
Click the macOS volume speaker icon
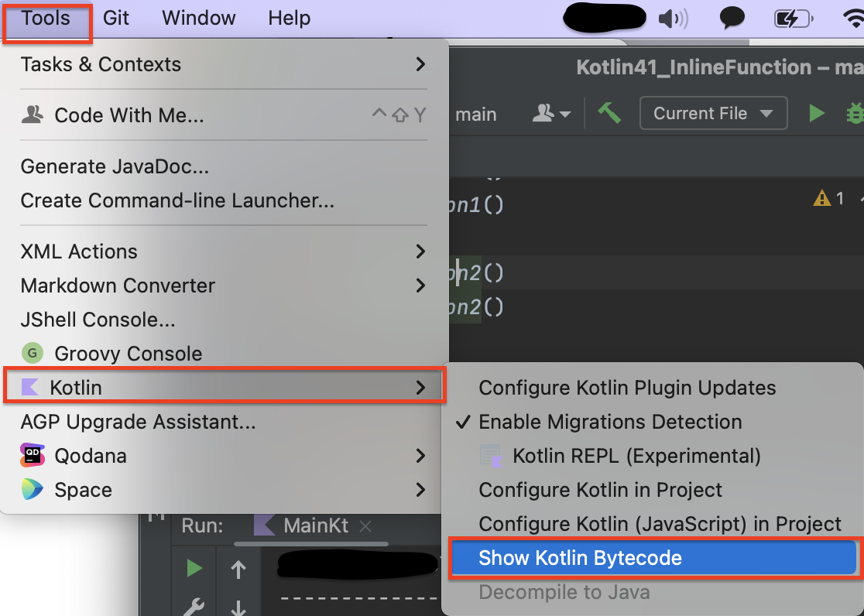673,19
